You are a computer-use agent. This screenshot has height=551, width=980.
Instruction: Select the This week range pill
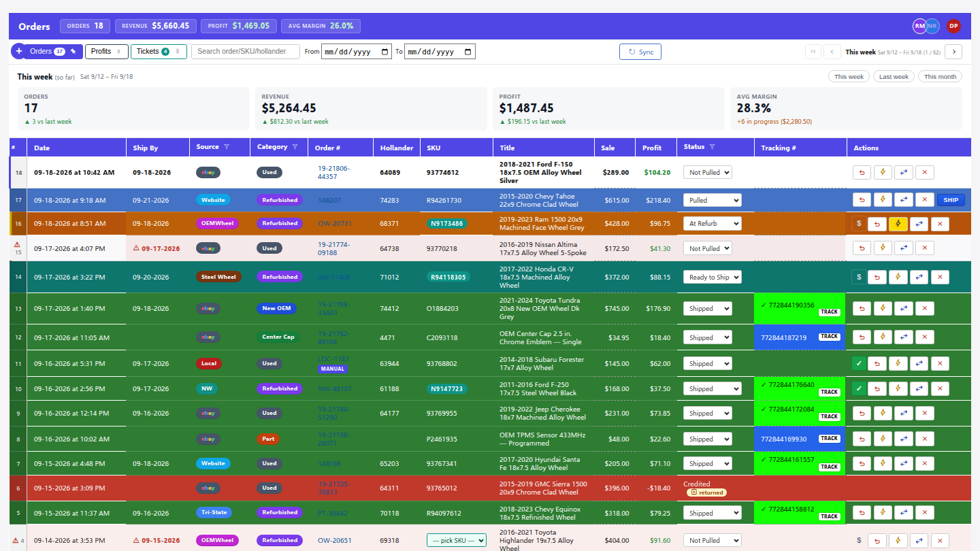coord(849,77)
